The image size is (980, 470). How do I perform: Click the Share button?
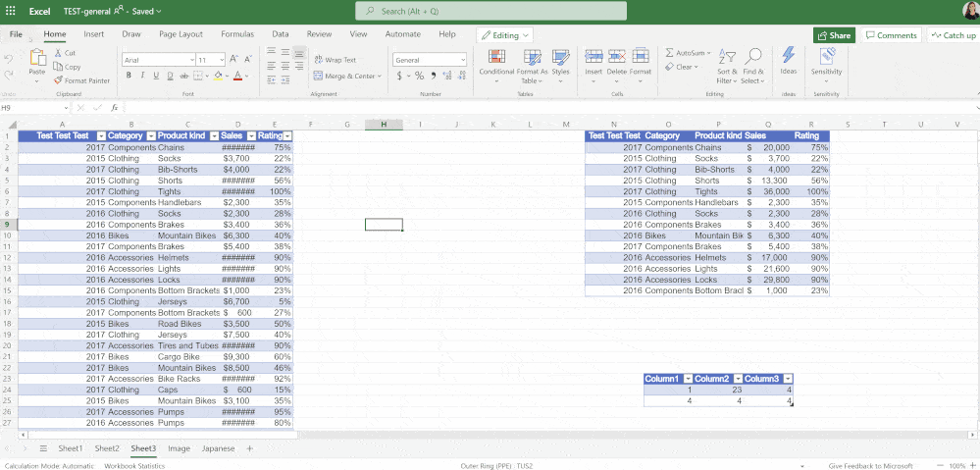click(x=834, y=35)
